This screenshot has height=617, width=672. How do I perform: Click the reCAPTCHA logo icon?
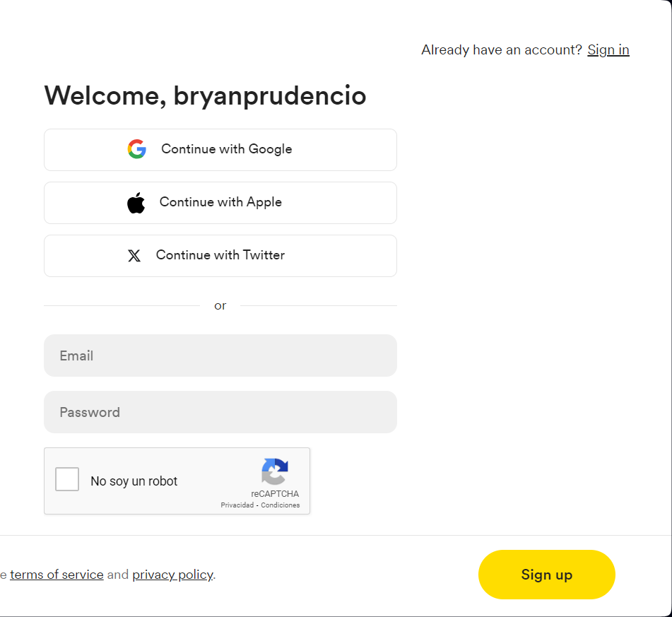coord(275,471)
